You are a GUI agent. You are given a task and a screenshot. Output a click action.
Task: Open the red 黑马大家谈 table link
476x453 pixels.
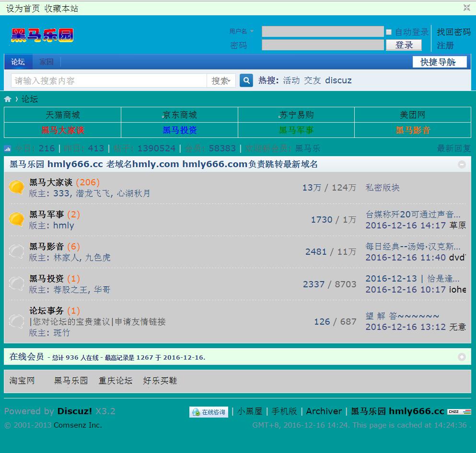click(x=62, y=130)
